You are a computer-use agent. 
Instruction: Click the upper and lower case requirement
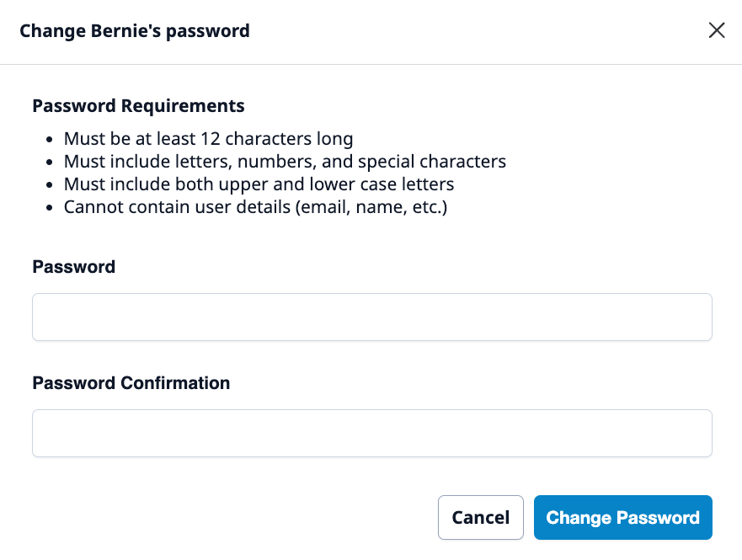tap(259, 184)
